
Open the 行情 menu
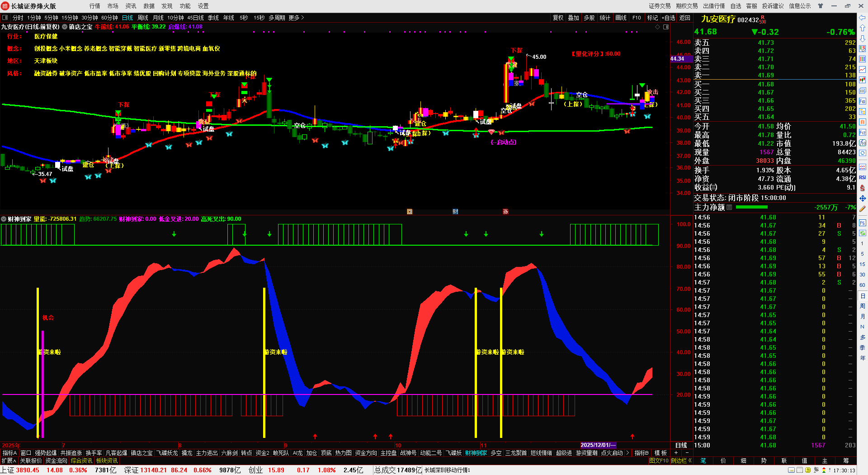pyautogui.click(x=95, y=6)
